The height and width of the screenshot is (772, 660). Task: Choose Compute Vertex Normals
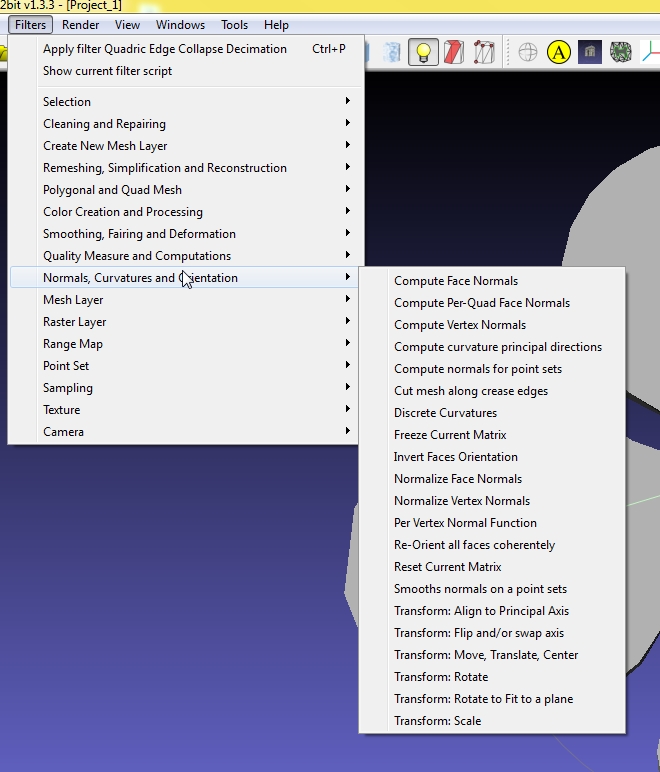coord(492,325)
